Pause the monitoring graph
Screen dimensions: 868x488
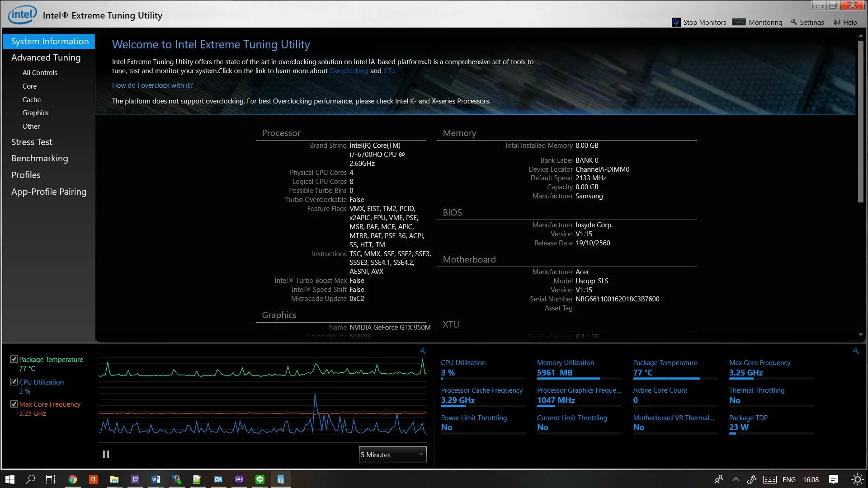106,454
